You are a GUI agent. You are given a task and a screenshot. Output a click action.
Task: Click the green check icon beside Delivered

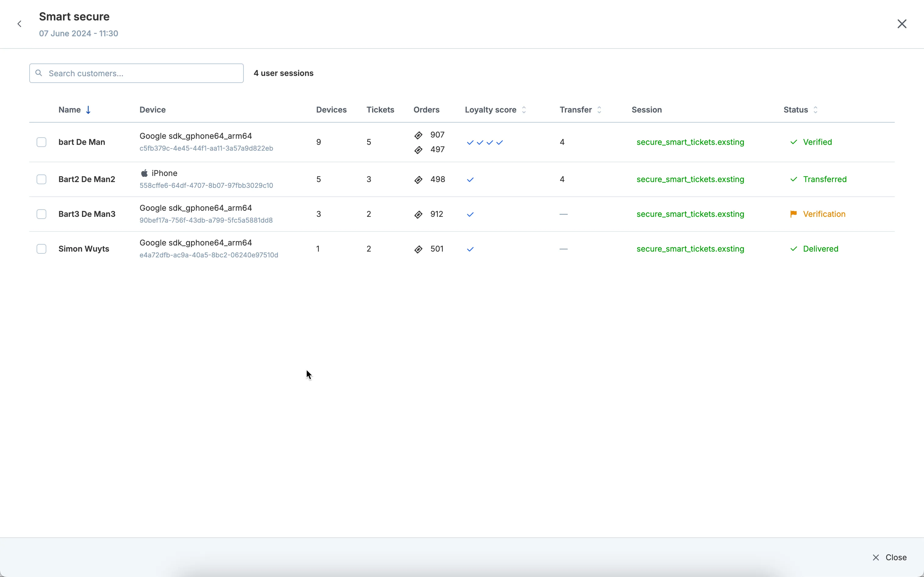click(x=794, y=249)
